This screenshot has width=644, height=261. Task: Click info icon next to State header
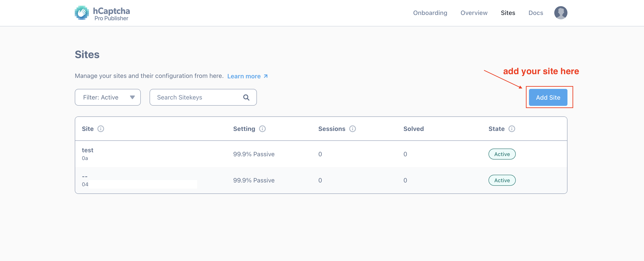(x=512, y=129)
